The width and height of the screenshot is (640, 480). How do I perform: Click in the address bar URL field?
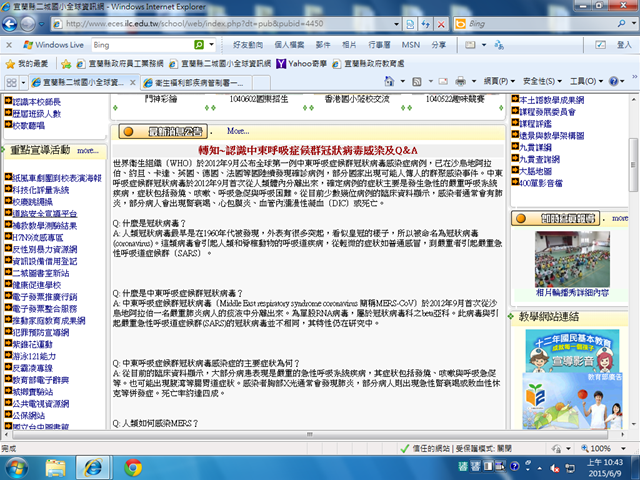point(229,24)
